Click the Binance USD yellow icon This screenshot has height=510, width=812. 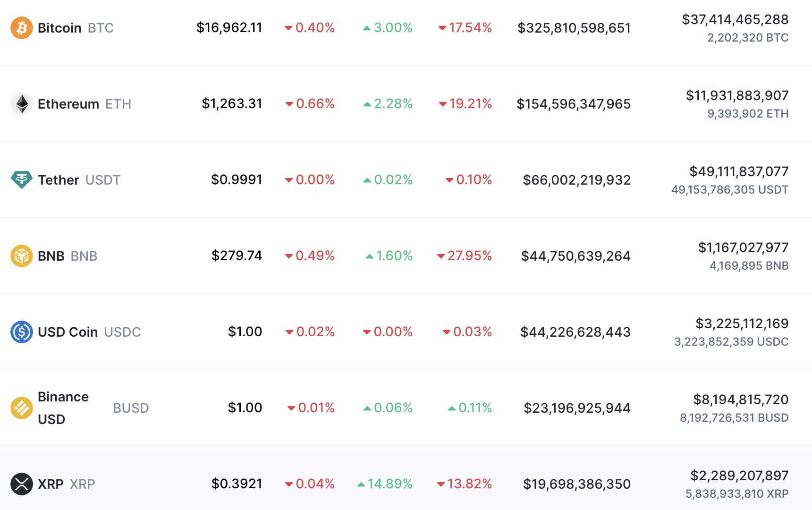click(x=21, y=408)
